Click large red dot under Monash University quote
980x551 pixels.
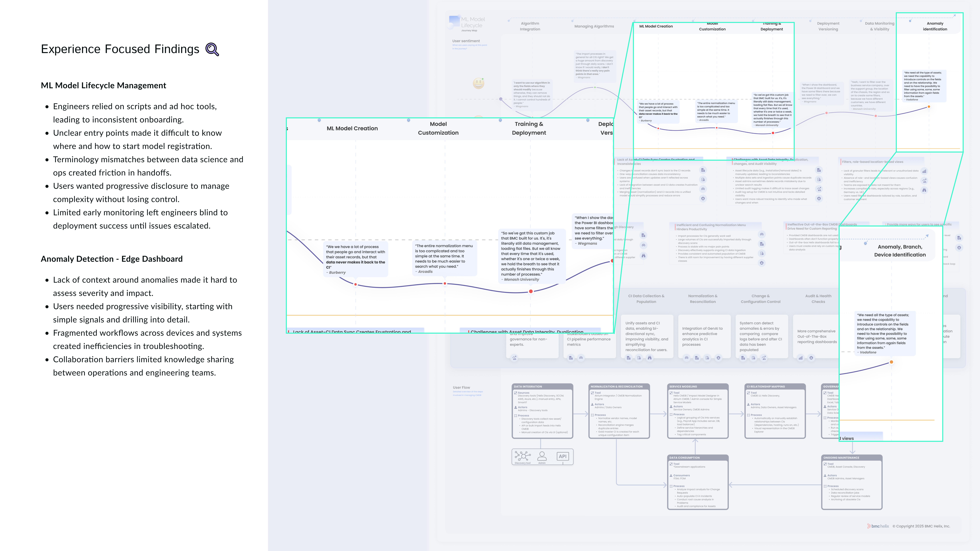coord(531,291)
